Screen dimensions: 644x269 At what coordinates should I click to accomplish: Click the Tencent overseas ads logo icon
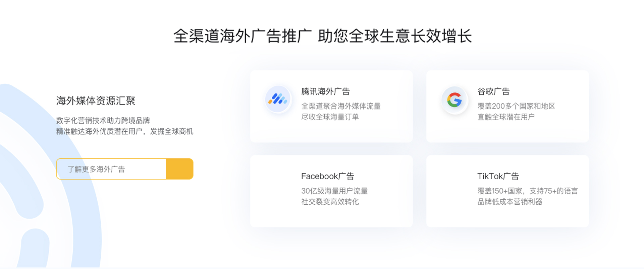coord(278,99)
